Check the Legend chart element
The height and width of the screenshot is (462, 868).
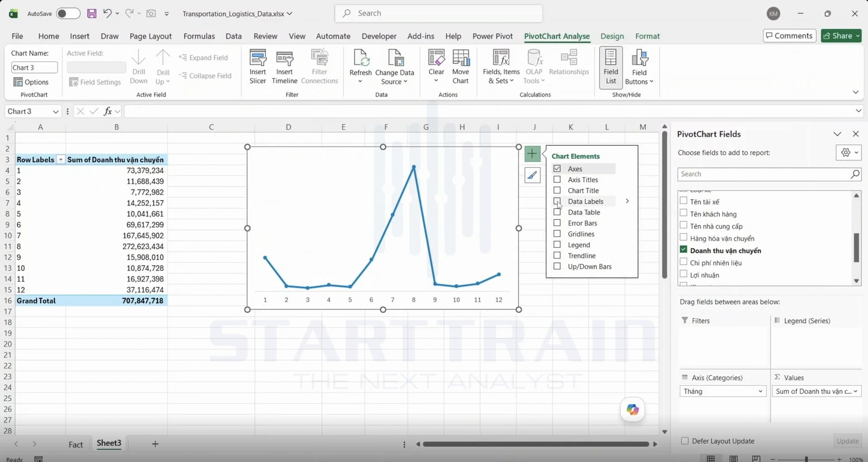point(557,245)
